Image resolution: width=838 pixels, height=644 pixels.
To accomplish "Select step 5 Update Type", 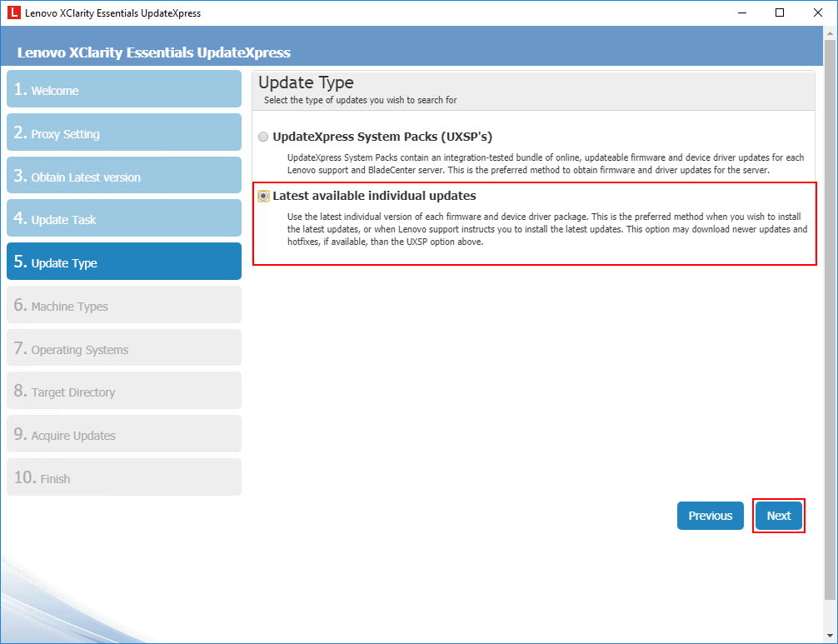I will (124, 262).
